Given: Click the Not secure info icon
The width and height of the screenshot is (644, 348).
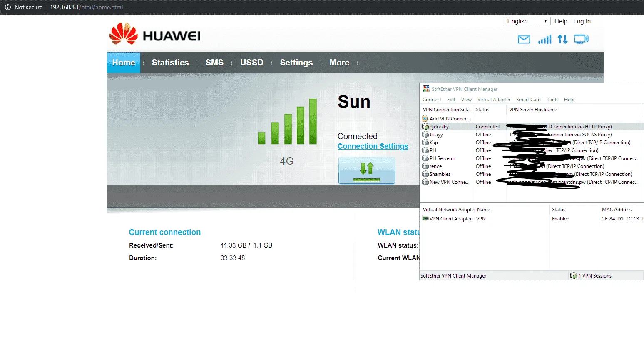Looking at the screenshot, I should 7,7.
